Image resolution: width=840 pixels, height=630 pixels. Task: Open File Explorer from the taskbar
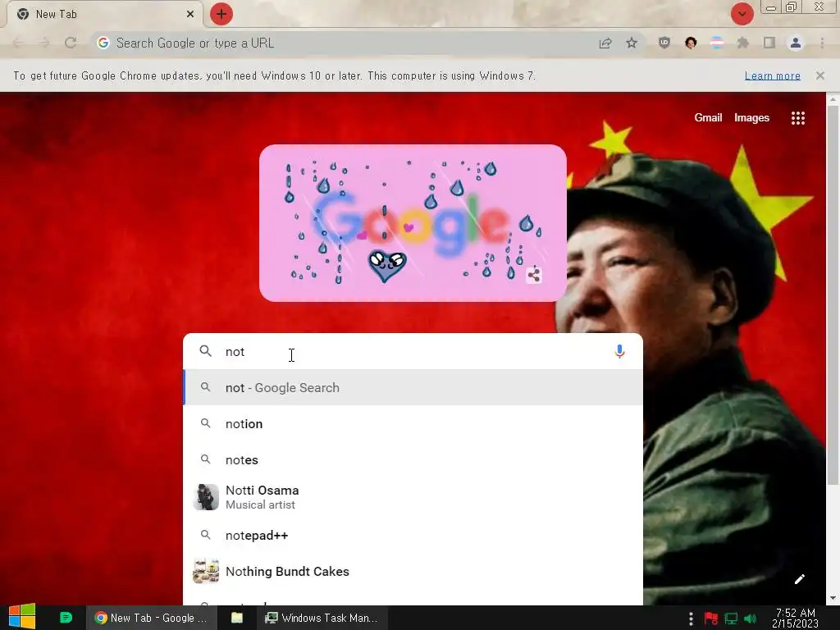point(237,618)
